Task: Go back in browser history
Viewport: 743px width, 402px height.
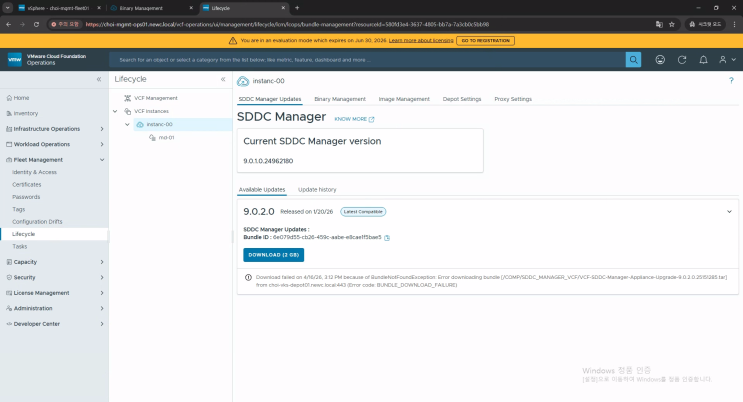Action: click(9, 24)
